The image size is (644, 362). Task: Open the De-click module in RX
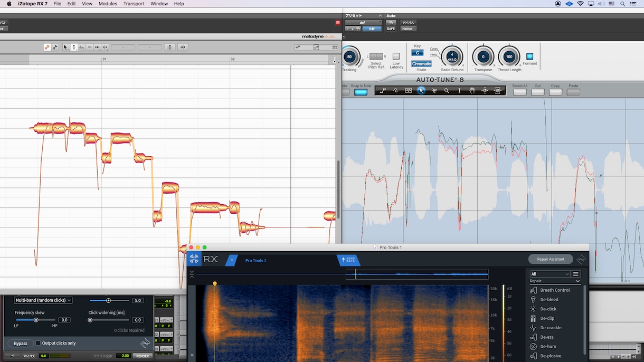[x=548, y=309]
